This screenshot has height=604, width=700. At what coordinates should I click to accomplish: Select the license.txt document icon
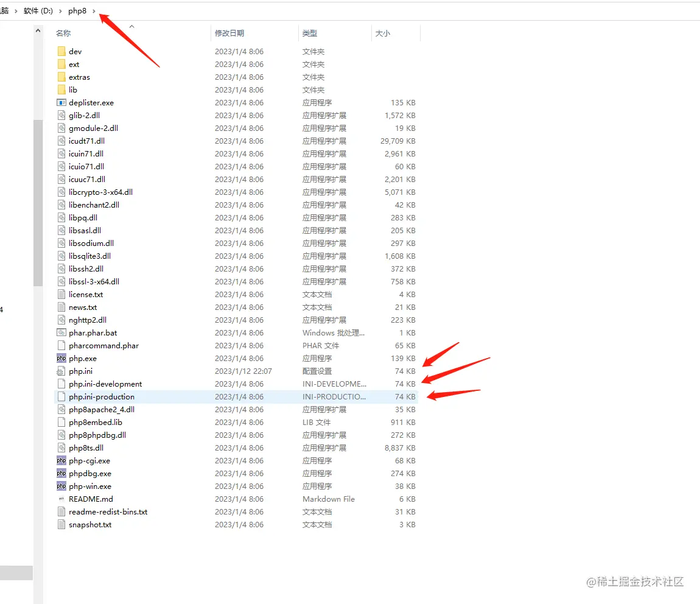tap(61, 294)
